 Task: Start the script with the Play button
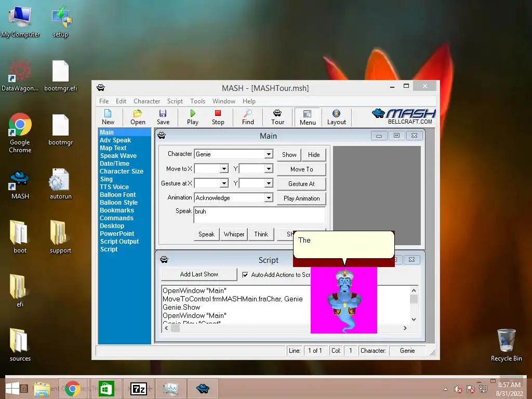coord(193,117)
